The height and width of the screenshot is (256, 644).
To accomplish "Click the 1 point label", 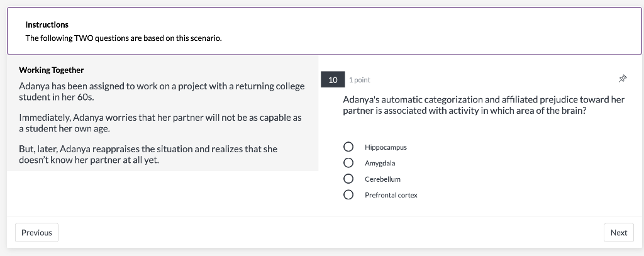I will point(360,80).
